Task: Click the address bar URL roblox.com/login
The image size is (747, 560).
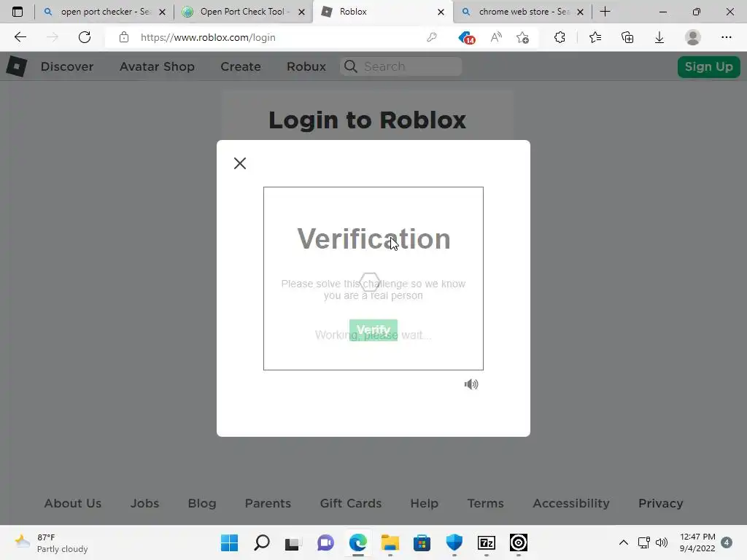Action: pos(208,37)
